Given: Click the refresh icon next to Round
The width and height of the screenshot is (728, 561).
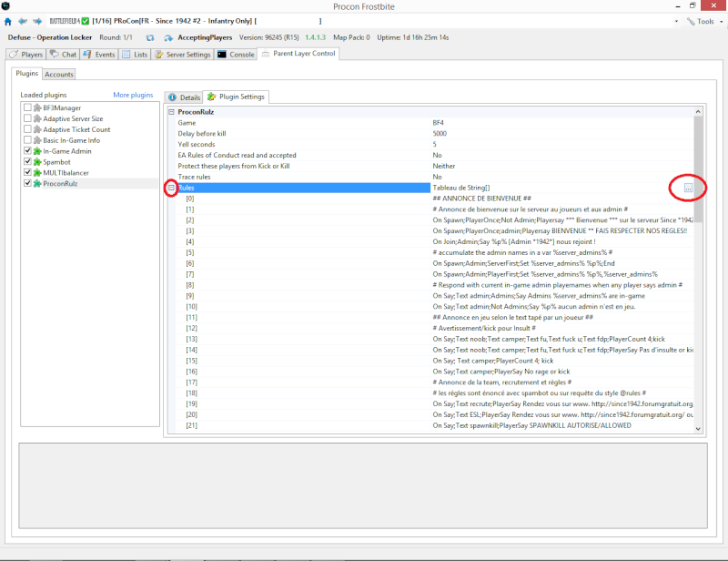Looking at the screenshot, I should point(150,37).
